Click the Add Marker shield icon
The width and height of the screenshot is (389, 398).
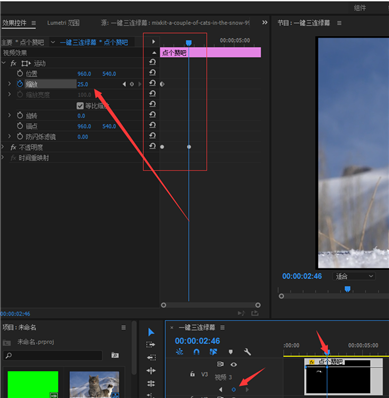[231, 352]
